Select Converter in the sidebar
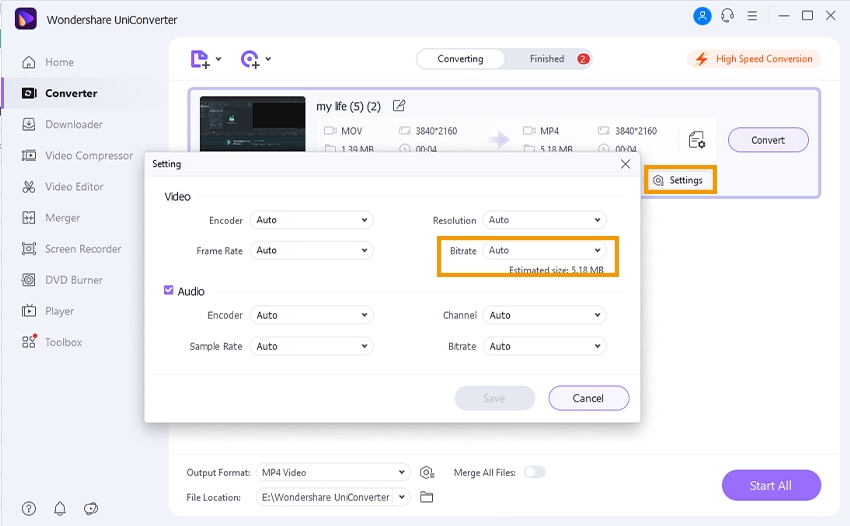This screenshot has width=850, height=526. click(59, 93)
